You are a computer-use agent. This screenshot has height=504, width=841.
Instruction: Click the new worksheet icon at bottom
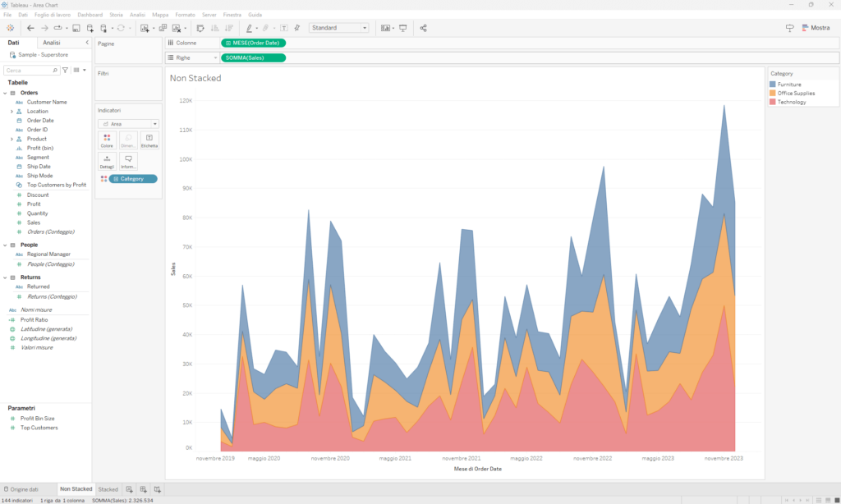click(130, 489)
